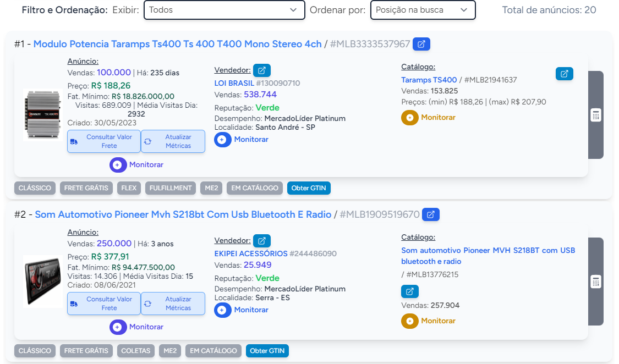
Task: Open EKIPEI ACESSÓRIOS vendor external link icon
Action: tap(262, 241)
